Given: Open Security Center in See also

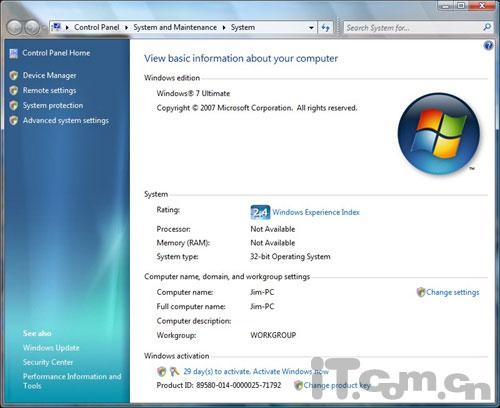Looking at the screenshot, I should pos(48,362).
